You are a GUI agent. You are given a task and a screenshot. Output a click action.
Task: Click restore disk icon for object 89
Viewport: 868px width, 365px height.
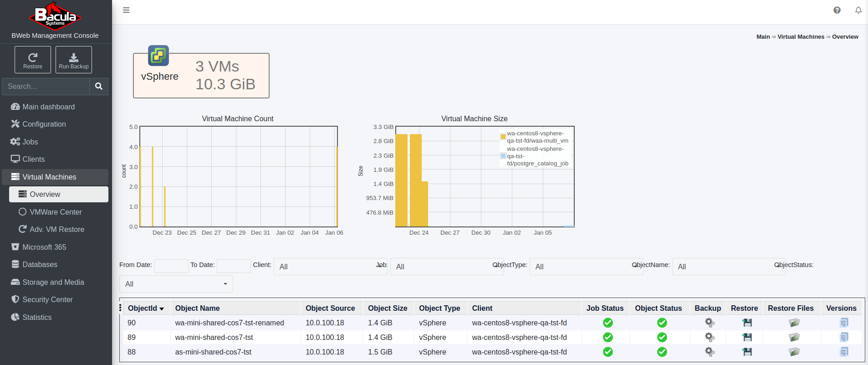[747, 337]
